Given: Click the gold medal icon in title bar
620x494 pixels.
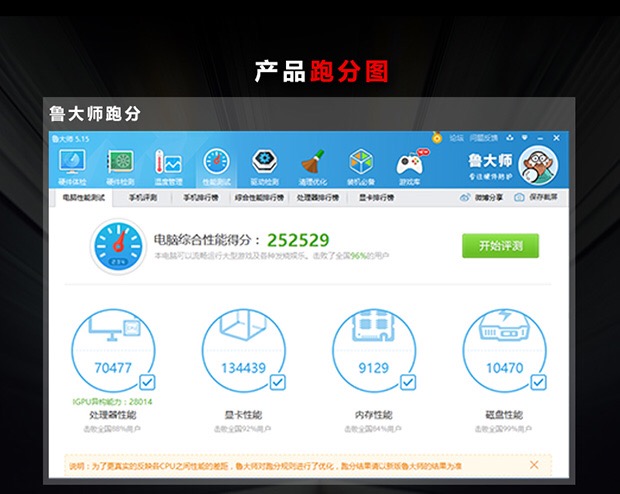Looking at the screenshot, I should click(x=437, y=138).
